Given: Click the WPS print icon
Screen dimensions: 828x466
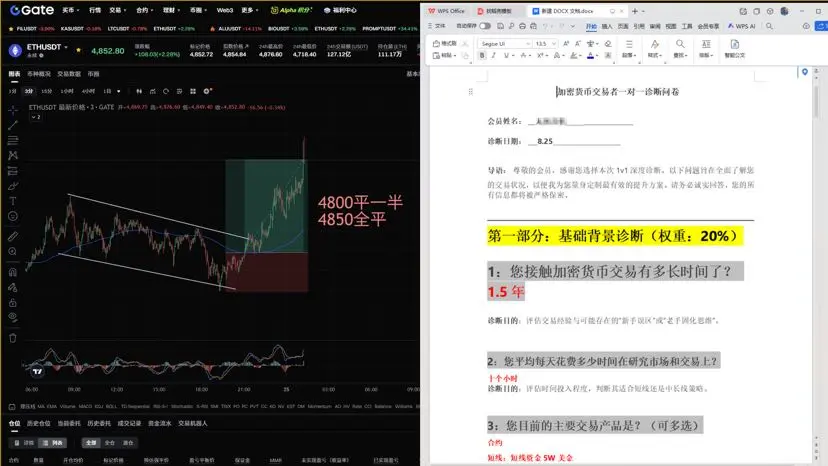Looking at the screenshot, I should [x=522, y=26].
